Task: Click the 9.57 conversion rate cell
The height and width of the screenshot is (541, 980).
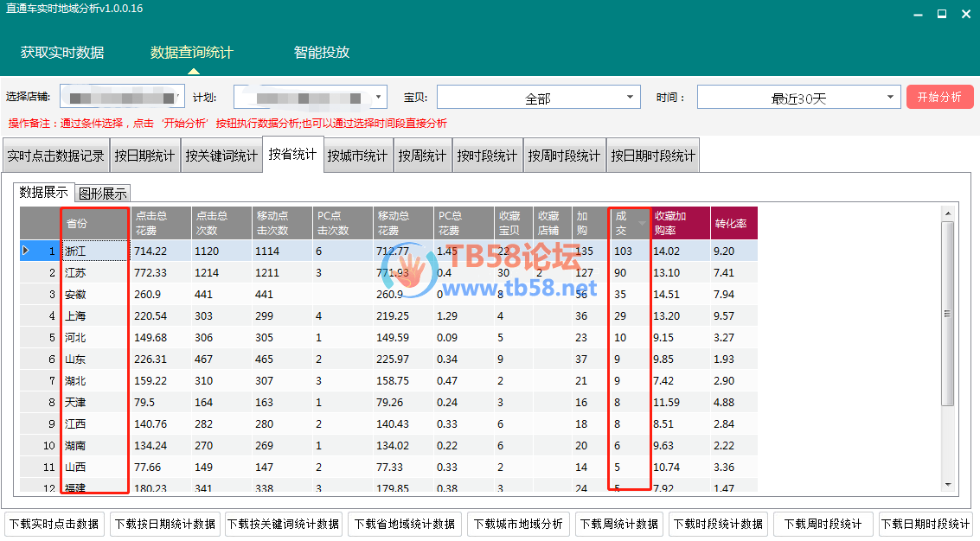Action: [733, 315]
